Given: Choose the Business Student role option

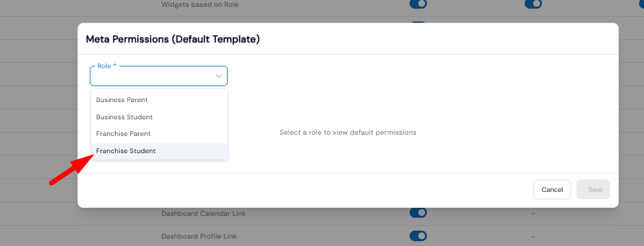Looking at the screenshot, I should click(x=124, y=117).
